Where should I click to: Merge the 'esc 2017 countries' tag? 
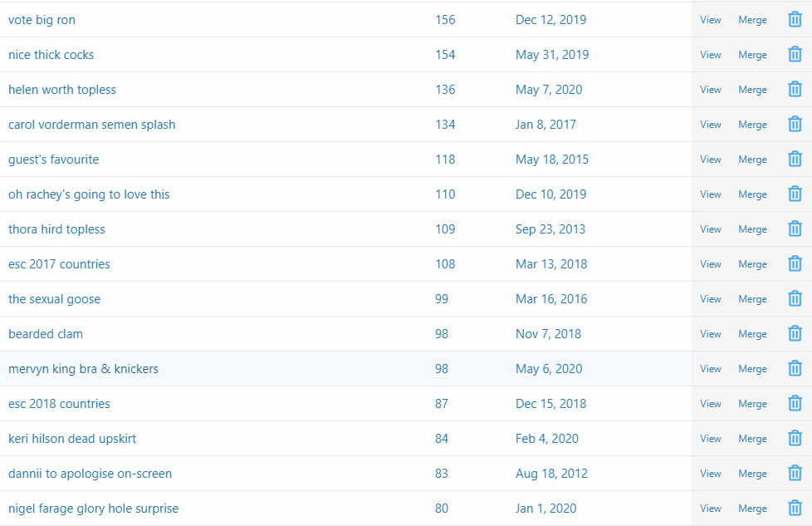[x=752, y=264]
